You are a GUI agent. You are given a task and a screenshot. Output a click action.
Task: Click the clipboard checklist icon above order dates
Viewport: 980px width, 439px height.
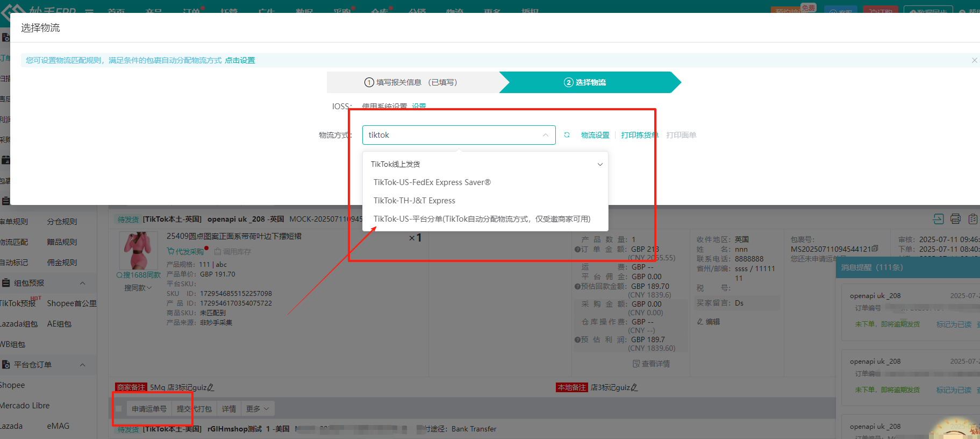(x=972, y=219)
